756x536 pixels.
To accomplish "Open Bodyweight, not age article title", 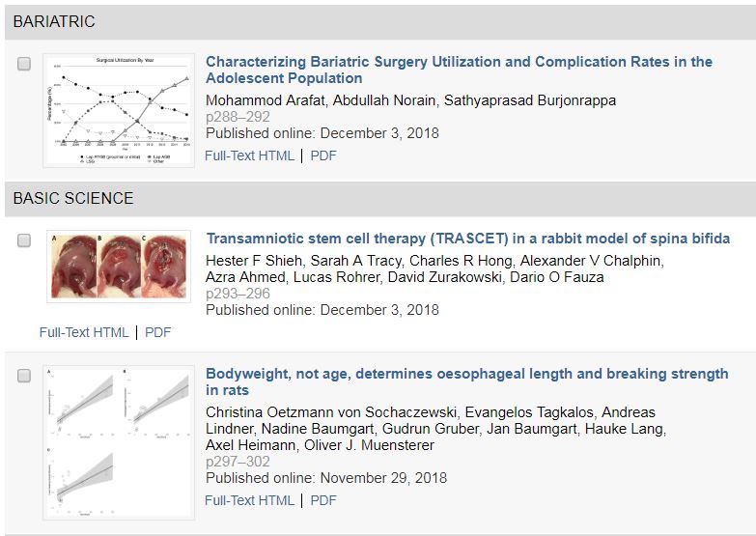I will coord(466,381).
